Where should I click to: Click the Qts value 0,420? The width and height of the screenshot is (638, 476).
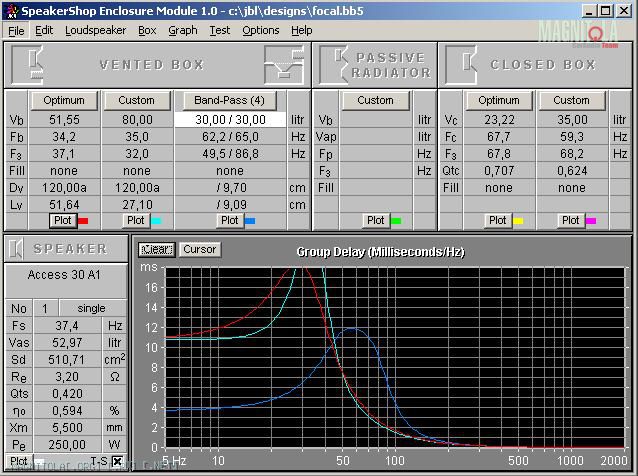pyautogui.click(x=67, y=394)
